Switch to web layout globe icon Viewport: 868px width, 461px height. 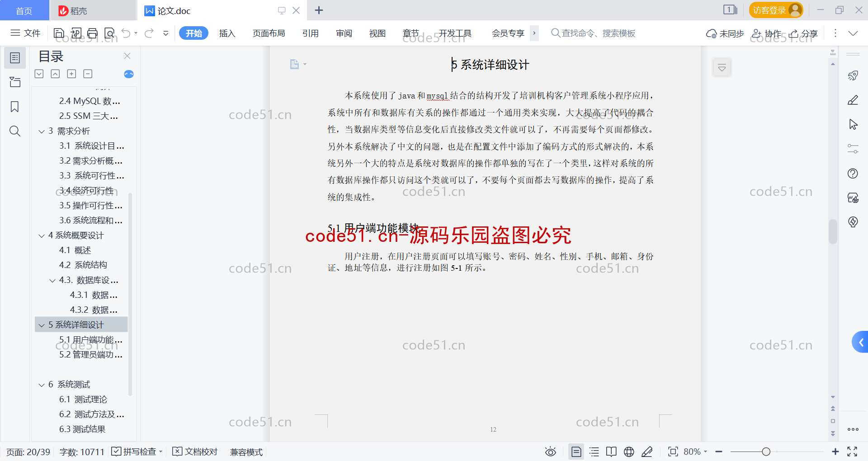point(629,452)
